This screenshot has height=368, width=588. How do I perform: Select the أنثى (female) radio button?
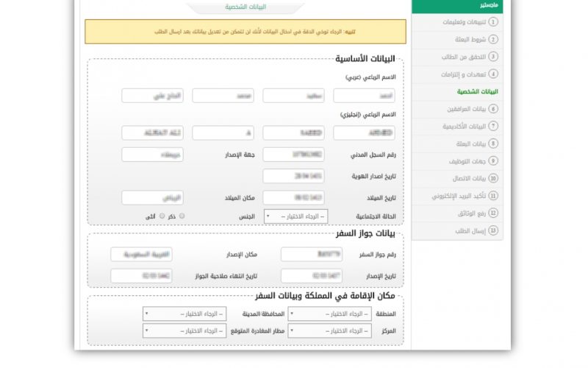pos(162,216)
